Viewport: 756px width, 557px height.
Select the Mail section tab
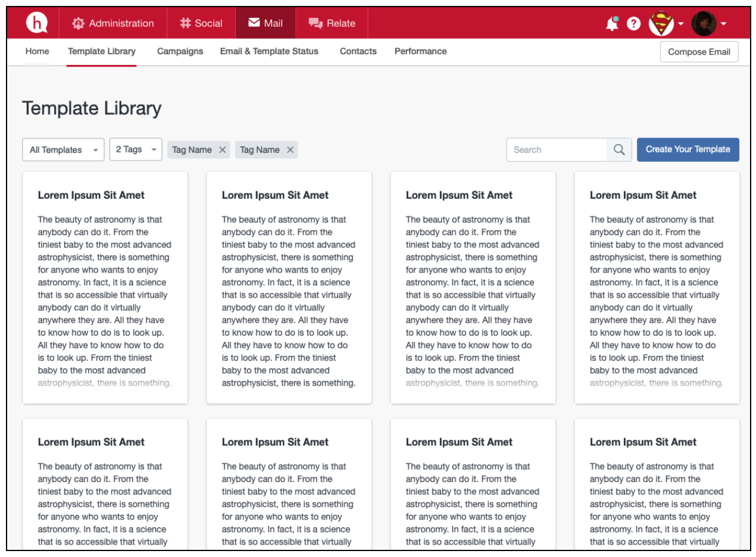(x=265, y=23)
